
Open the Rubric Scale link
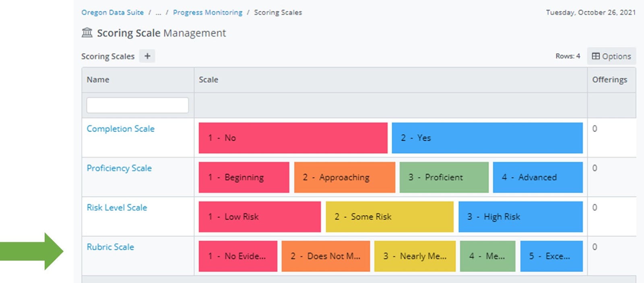[x=110, y=247]
